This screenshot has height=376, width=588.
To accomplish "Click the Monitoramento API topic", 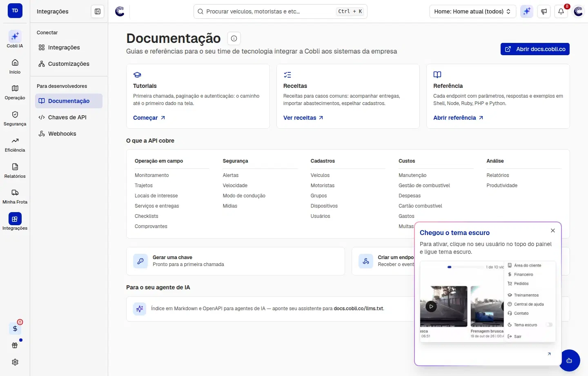I will 151,175.
